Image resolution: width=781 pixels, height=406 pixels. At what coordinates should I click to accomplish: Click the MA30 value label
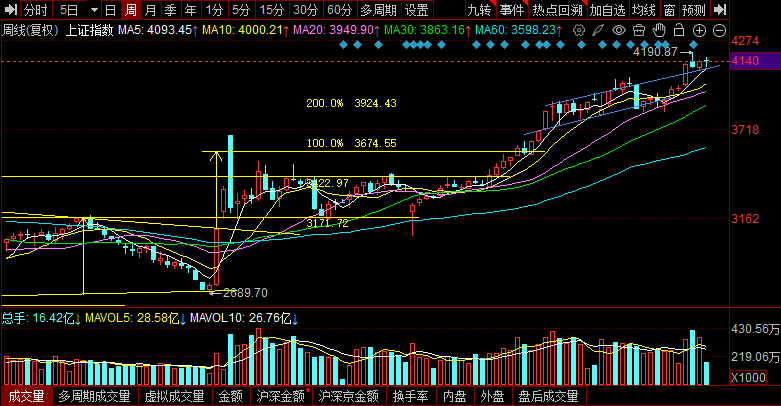coord(427,30)
